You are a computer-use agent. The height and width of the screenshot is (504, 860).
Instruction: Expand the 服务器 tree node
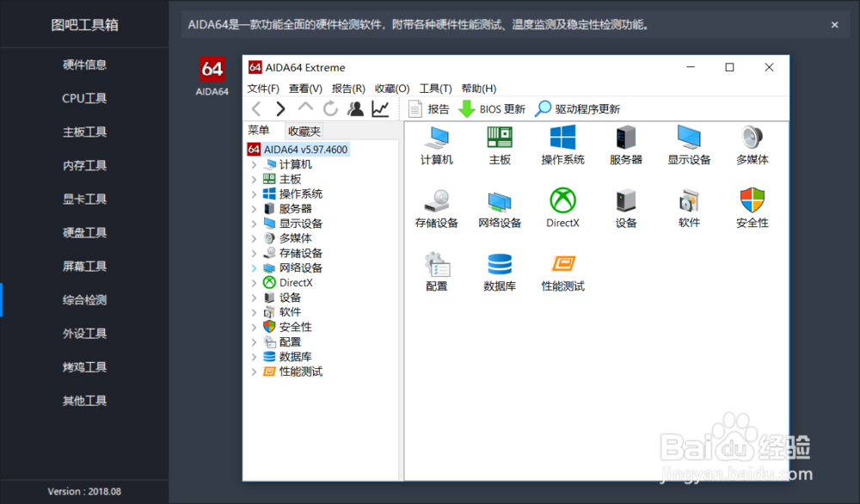tap(254, 209)
